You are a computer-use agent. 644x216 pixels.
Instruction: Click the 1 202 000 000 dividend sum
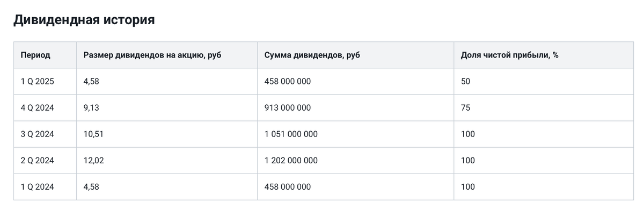(x=291, y=161)
